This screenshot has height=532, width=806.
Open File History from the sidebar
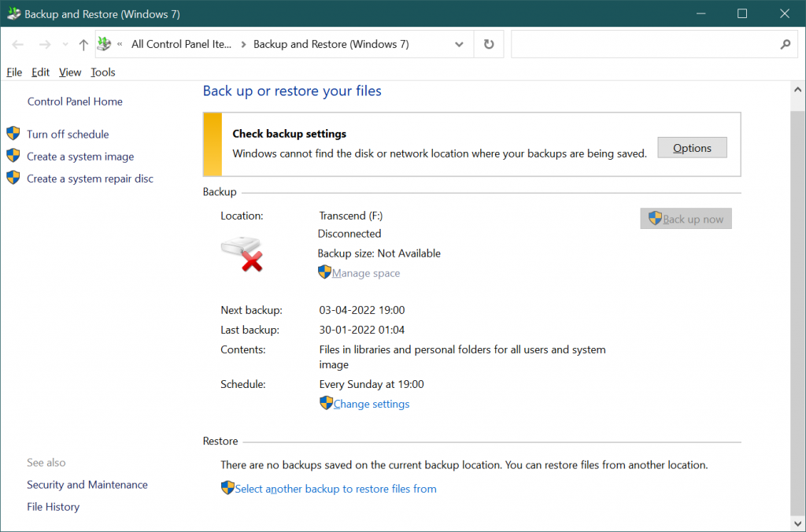click(53, 506)
